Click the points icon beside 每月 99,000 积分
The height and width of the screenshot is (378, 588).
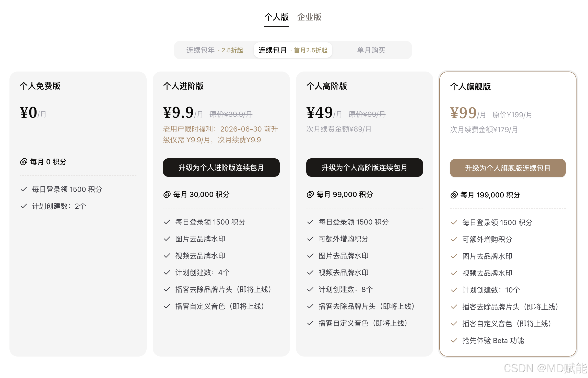pos(310,194)
